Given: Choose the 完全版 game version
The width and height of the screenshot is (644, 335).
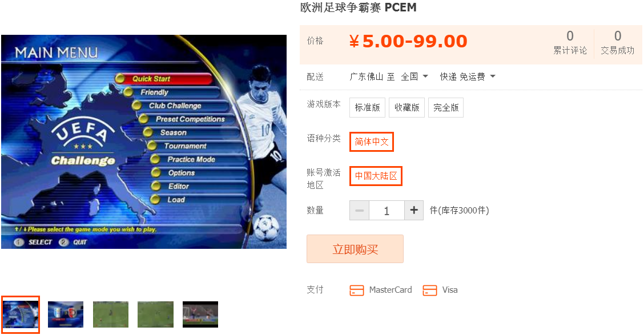Looking at the screenshot, I should [446, 107].
